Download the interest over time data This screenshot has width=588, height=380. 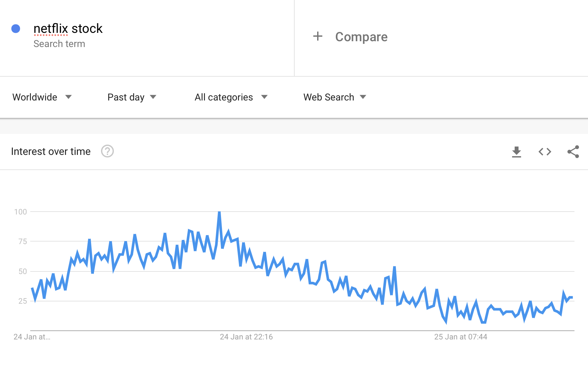516,152
